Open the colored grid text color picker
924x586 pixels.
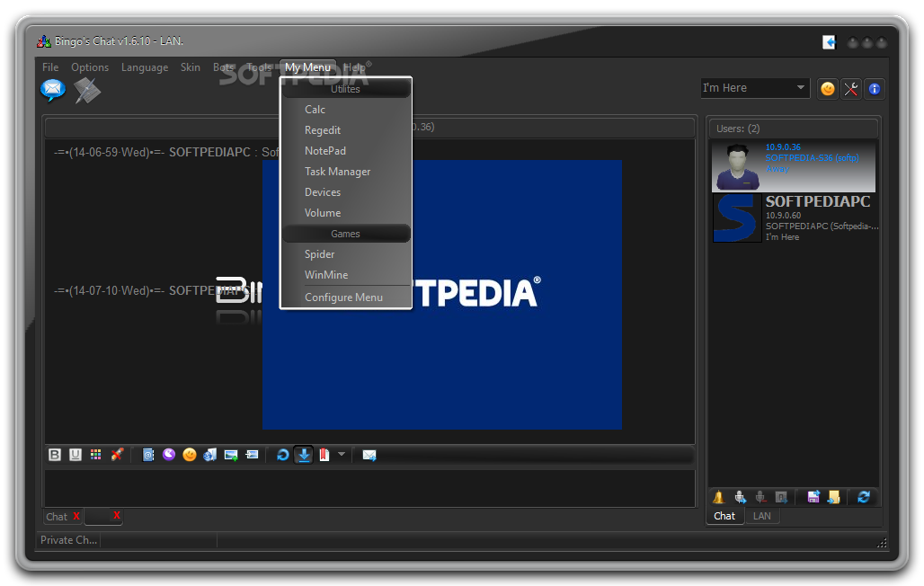(x=95, y=455)
